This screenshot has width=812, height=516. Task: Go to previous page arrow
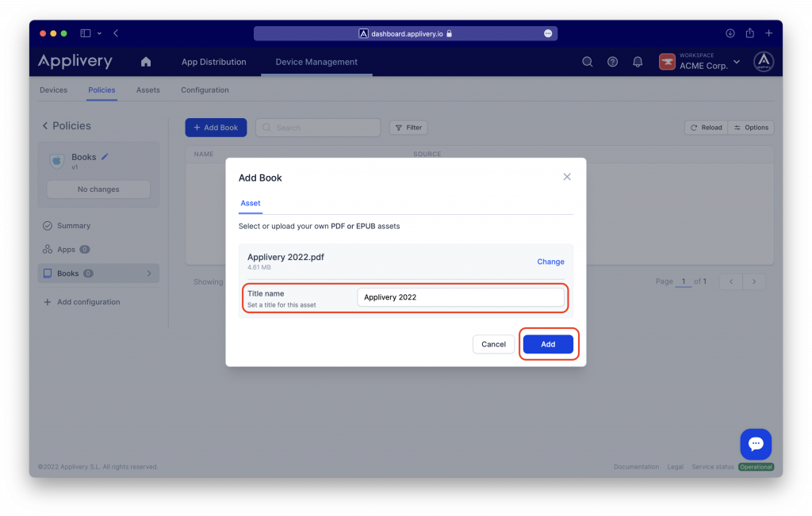(731, 281)
